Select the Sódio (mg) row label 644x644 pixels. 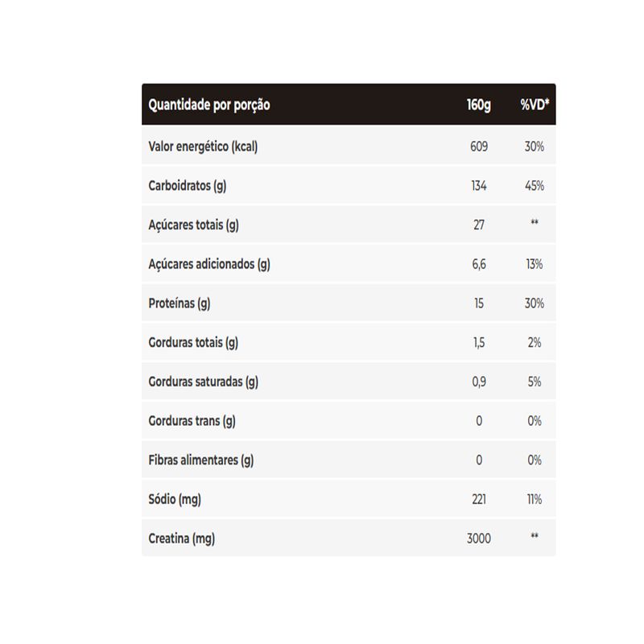coord(175,499)
